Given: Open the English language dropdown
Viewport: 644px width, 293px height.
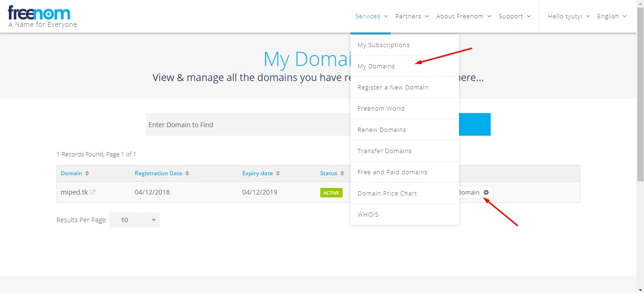Looking at the screenshot, I should pos(612,16).
